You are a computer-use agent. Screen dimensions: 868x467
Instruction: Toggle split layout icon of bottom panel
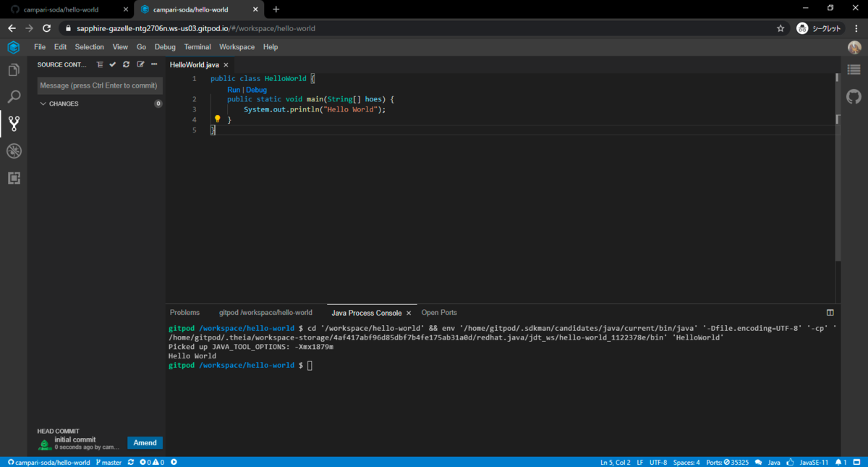click(x=830, y=313)
